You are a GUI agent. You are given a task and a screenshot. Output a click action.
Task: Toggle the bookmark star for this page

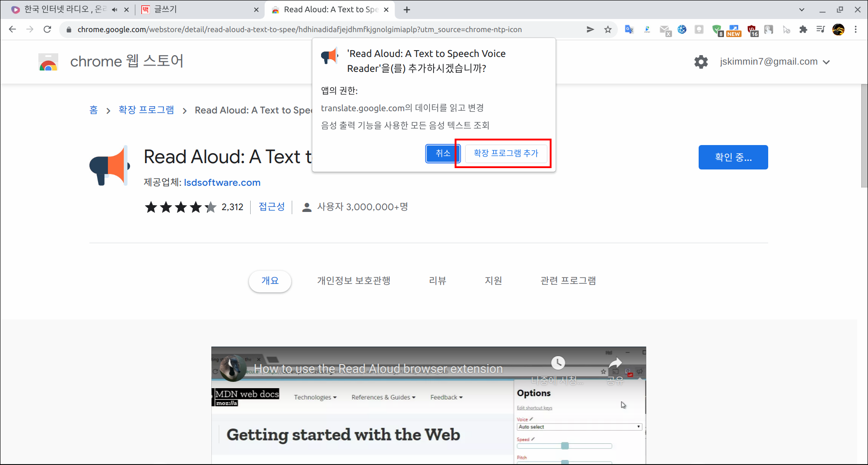pyautogui.click(x=608, y=29)
